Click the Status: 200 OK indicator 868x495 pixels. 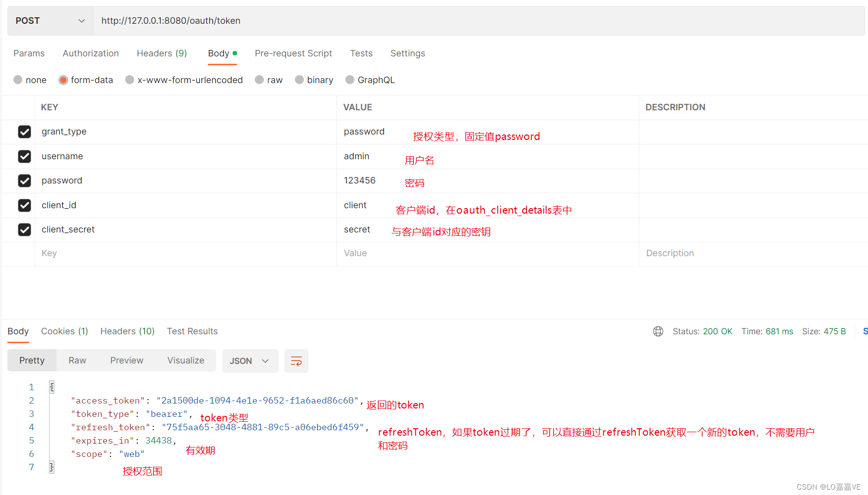(702, 331)
